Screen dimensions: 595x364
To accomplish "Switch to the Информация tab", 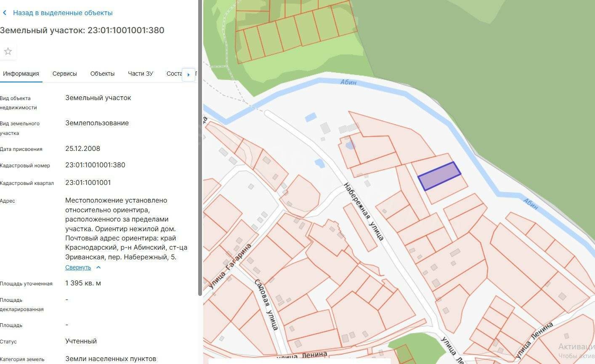I will (21, 74).
